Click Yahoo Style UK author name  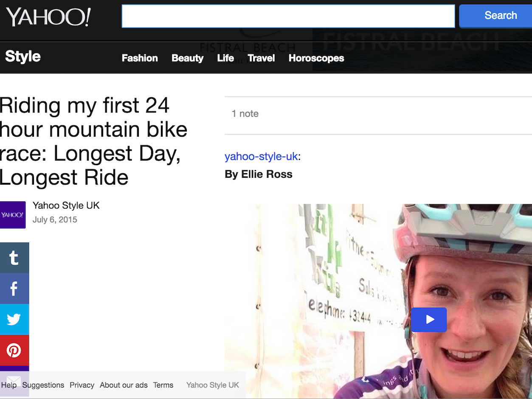click(x=66, y=205)
